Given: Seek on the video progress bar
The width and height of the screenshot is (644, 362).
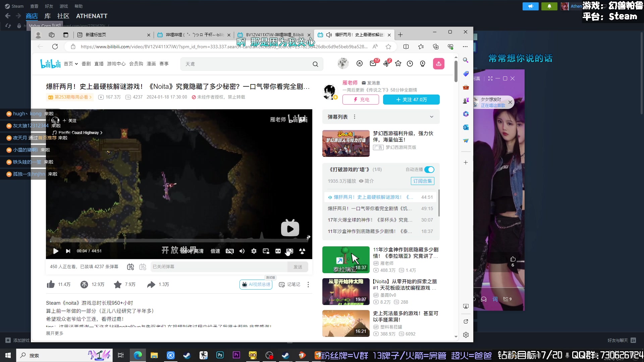Looking at the screenshot, I should point(178,239).
